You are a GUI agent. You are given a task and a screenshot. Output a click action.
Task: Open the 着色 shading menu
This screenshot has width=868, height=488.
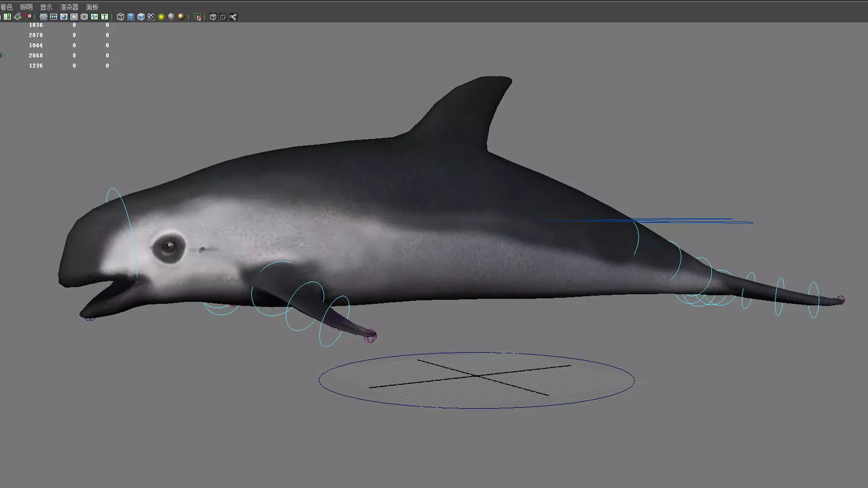pos(6,7)
